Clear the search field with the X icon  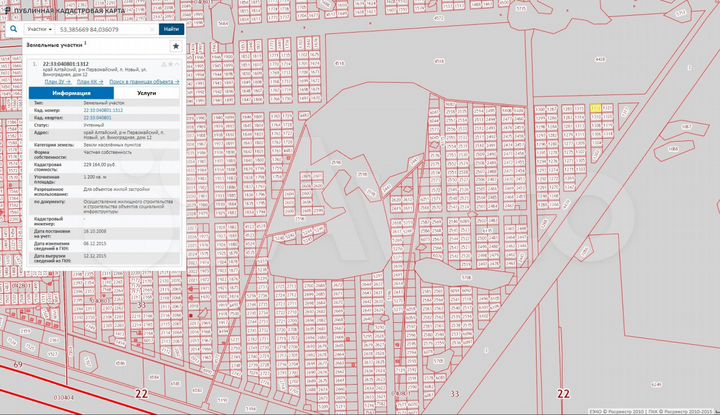click(x=150, y=30)
